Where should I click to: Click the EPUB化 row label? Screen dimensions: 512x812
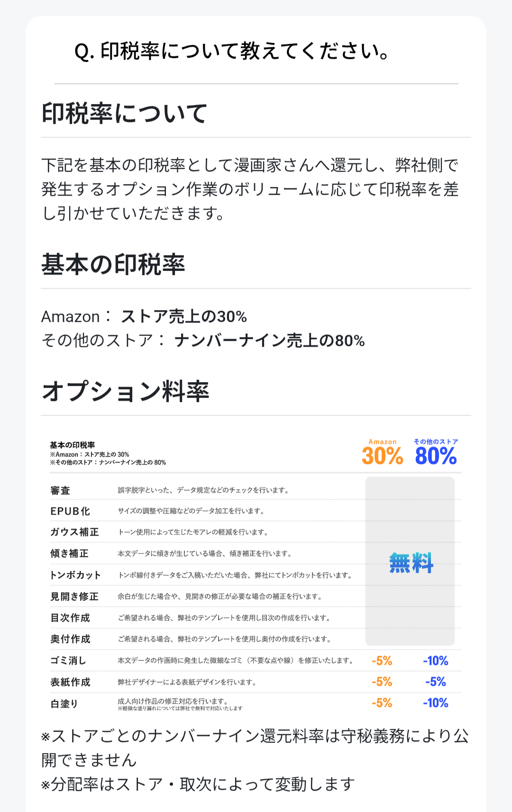70,511
